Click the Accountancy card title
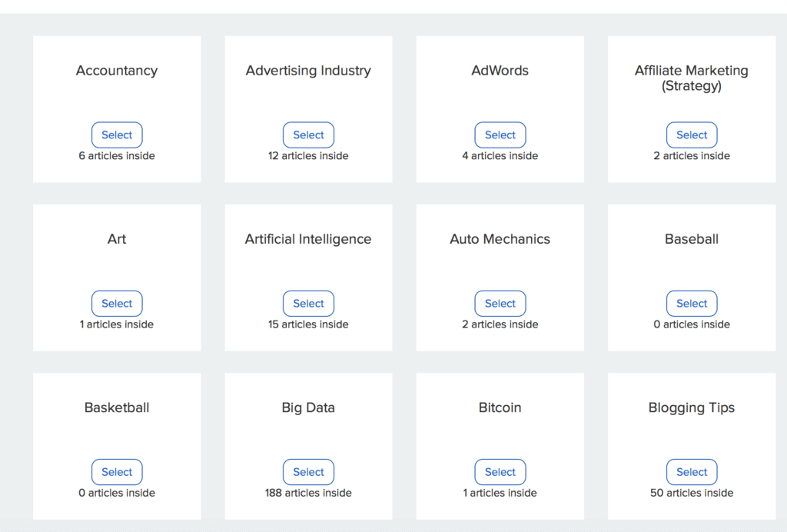 point(117,71)
